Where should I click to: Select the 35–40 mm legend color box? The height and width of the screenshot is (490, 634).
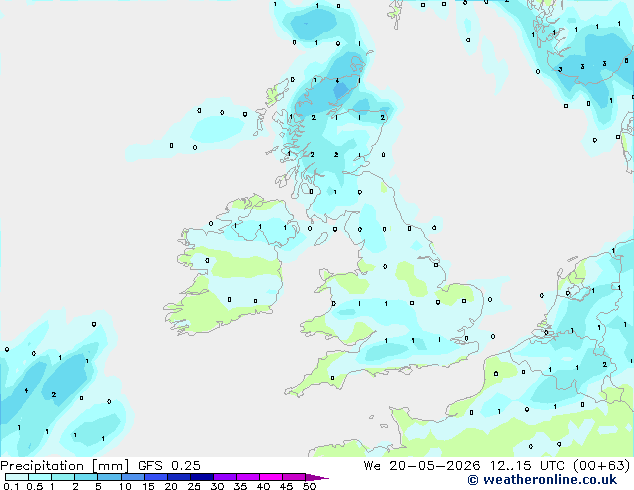[247, 477]
